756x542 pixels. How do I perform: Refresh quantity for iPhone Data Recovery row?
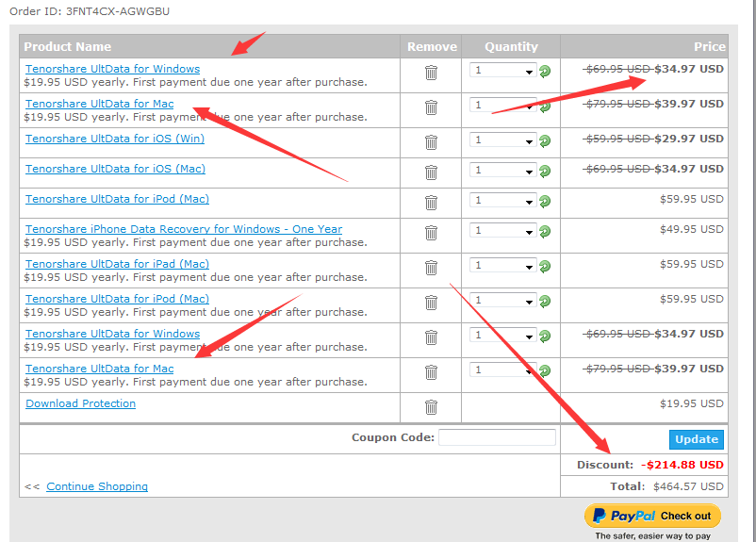click(545, 232)
